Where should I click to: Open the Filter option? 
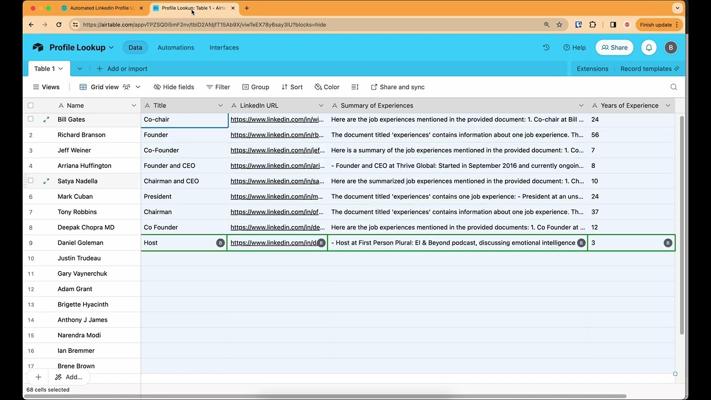(x=218, y=87)
